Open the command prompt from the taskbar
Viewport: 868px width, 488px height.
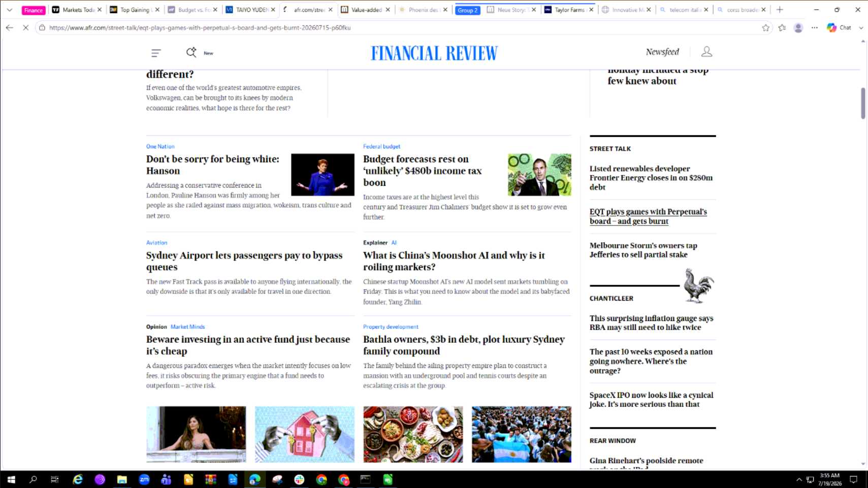coord(365,479)
